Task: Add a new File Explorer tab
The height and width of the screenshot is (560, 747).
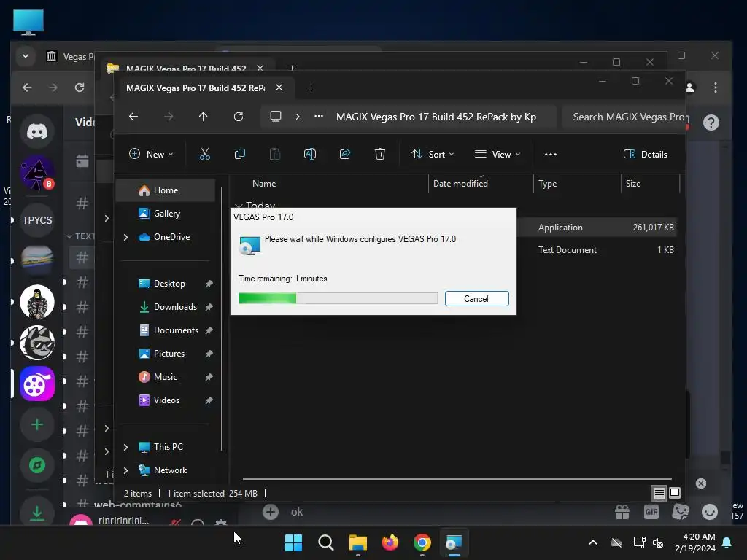Action: click(311, 87)
